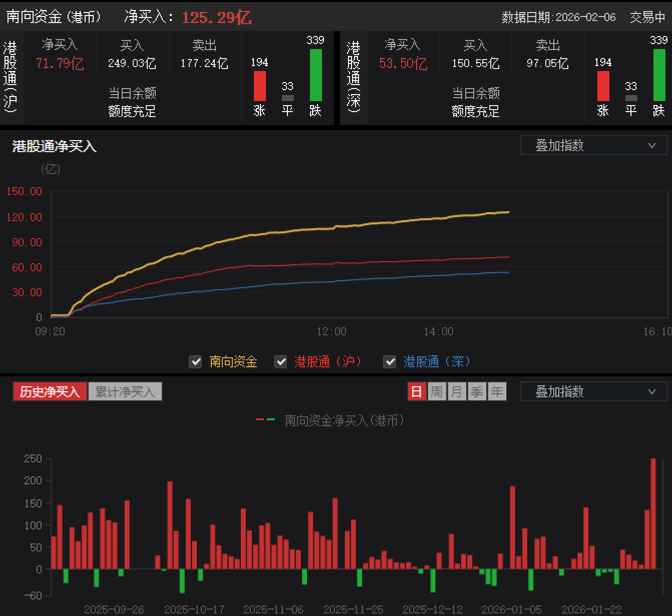672x616 pixels.
Task: Click the gray 平 bar in 港股通(沪) panel
Action: 287,98
